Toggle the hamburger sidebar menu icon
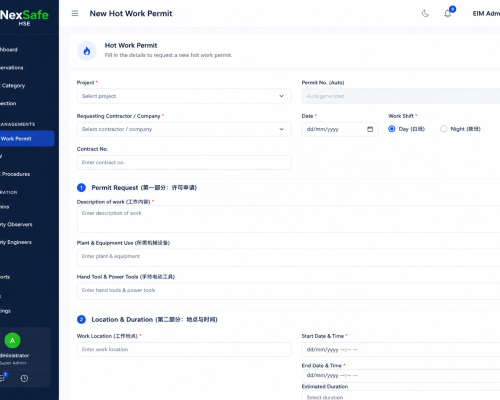Screen dimensions: 500x400 tap(75, 13)
